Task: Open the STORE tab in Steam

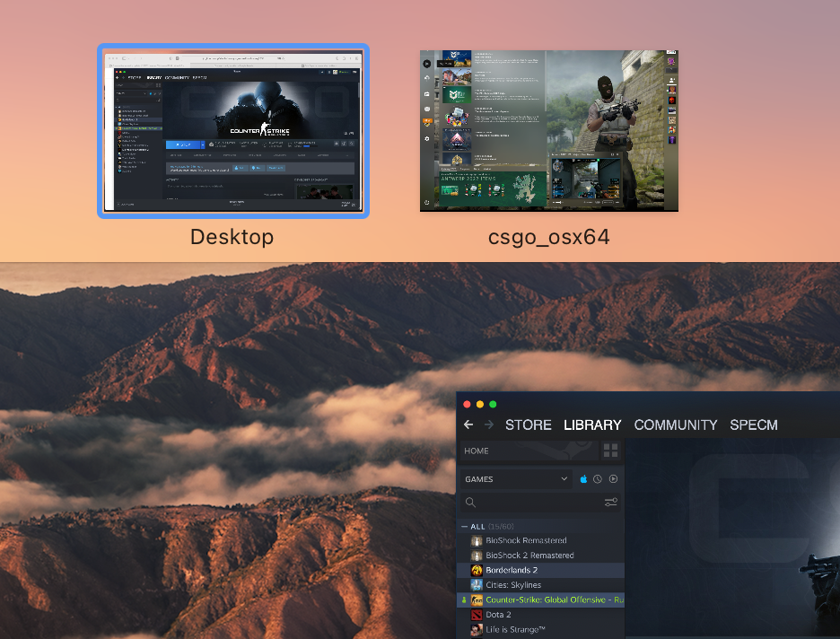Action: pyautogui.click(x=529, y=425)
